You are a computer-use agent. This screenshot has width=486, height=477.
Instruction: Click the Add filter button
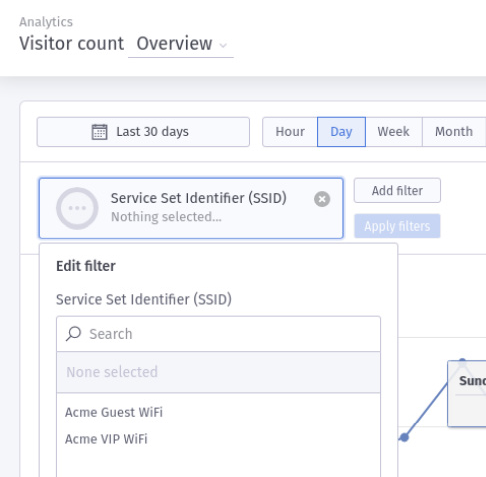[x=397, y=191]
